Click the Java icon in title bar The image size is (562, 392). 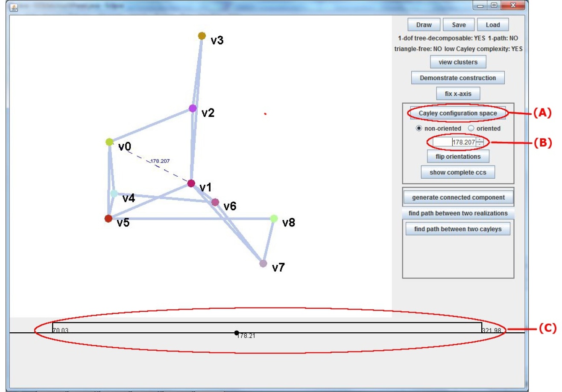coord(14,6)
